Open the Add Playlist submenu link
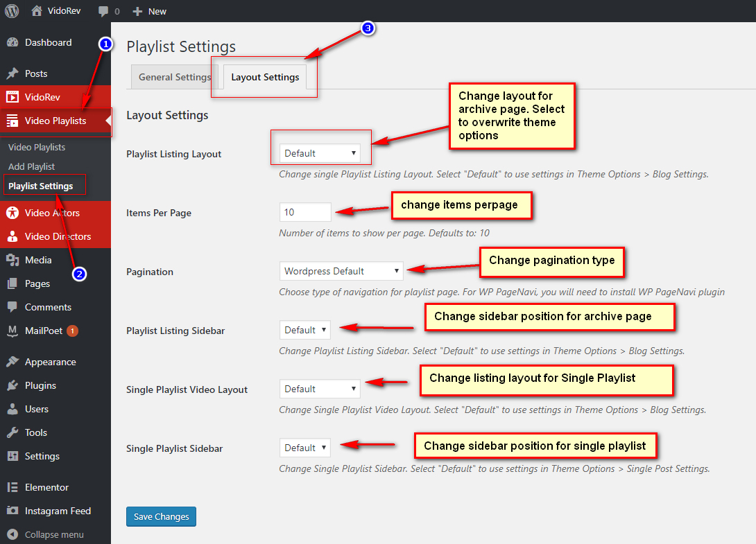Screen dimensions: 756x544 click(32, 166)
